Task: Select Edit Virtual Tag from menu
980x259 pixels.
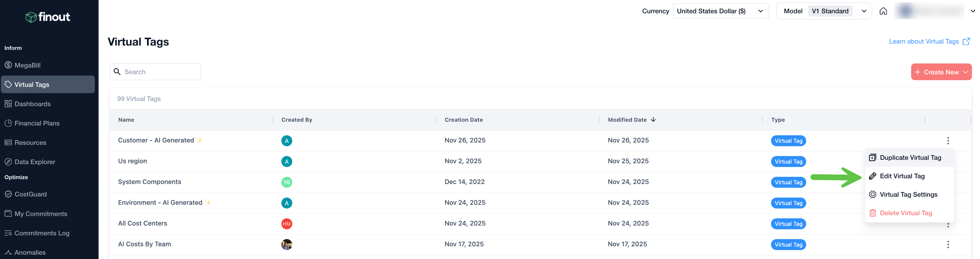Action: (902, 176)
